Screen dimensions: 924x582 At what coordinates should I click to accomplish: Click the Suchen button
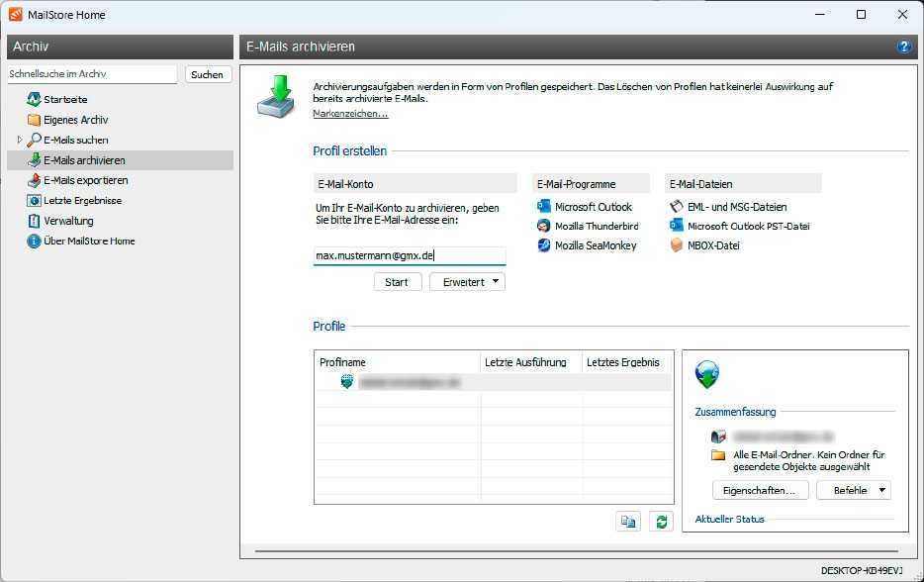208,74
